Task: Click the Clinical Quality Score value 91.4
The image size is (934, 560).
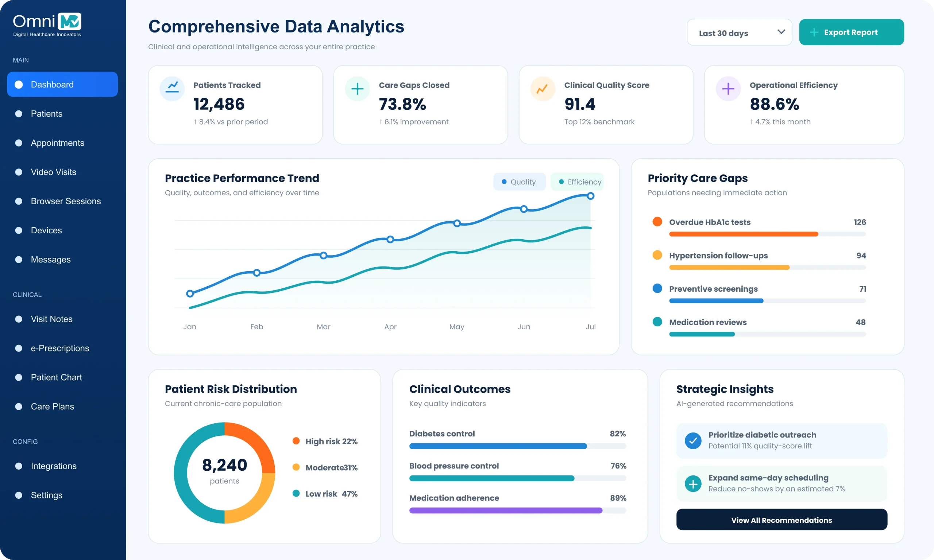Action: 580,104
